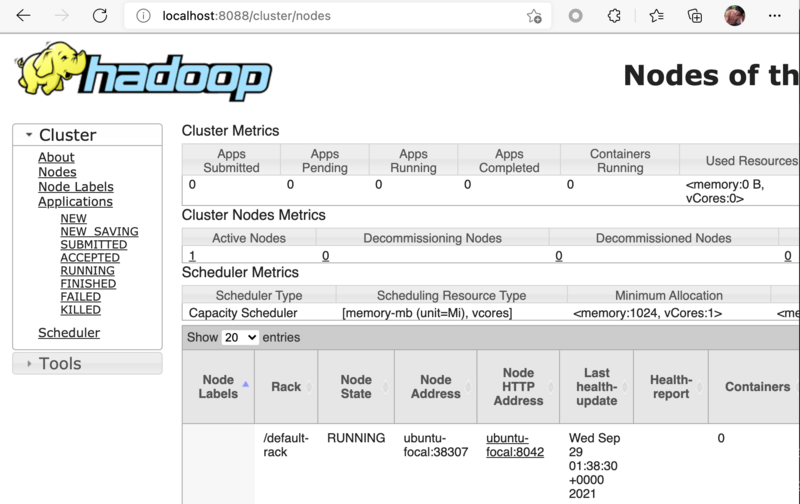Show FAILED applications from the sidebar
This screenshot has height=504, width=800.
coord(80,297)
